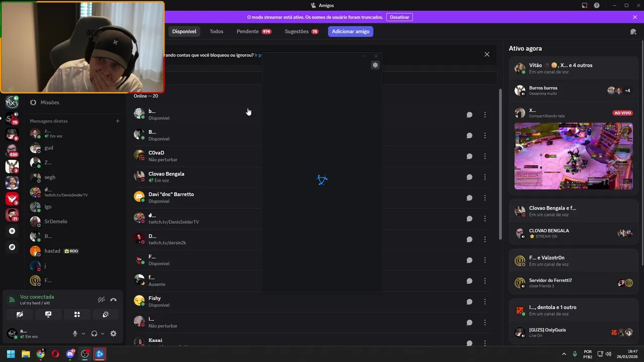Turn on the camera in voice panel
This screenshot has width=644, height=362.
coord(20,314)
